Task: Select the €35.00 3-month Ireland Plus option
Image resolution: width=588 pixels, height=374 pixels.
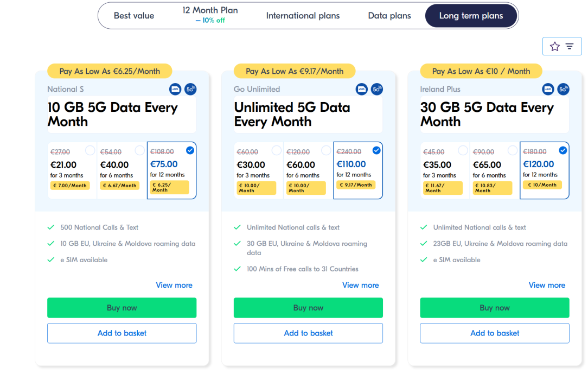Action: pos(445,170)
